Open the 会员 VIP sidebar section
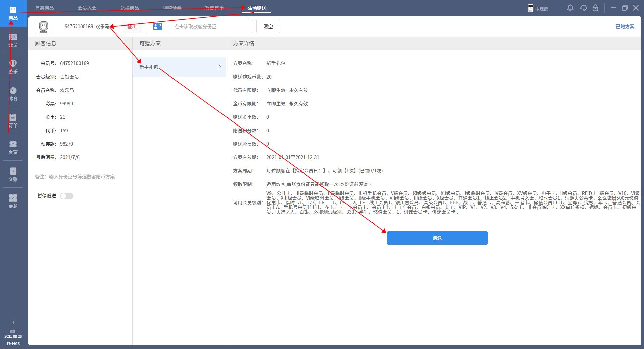The image size is (644, 349). (13, 40)
